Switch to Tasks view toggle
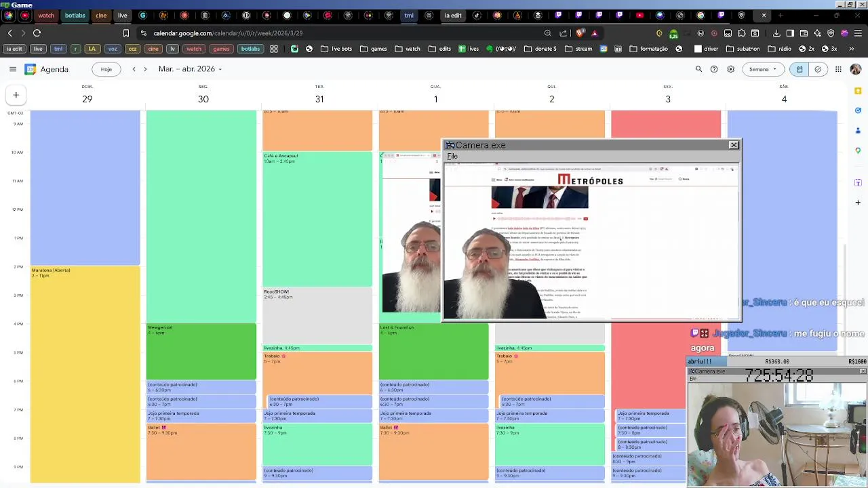Image resolution: width=868 pixels, height=488 pixels. pos(818,69)
